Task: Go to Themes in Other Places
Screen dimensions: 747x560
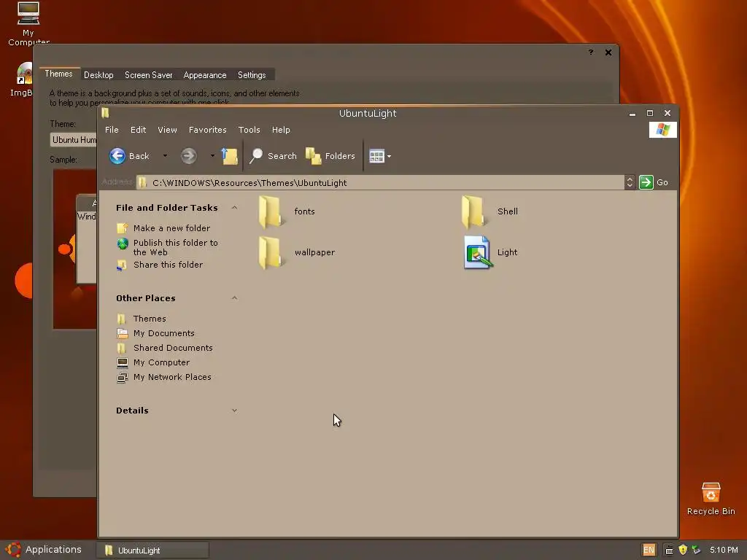Action: [x=150, y=319]
